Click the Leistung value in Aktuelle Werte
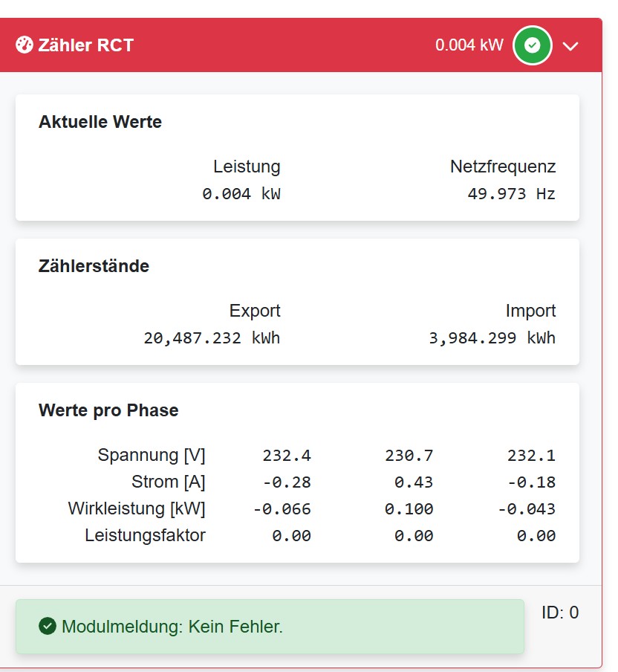 click(x=241, y=194)
